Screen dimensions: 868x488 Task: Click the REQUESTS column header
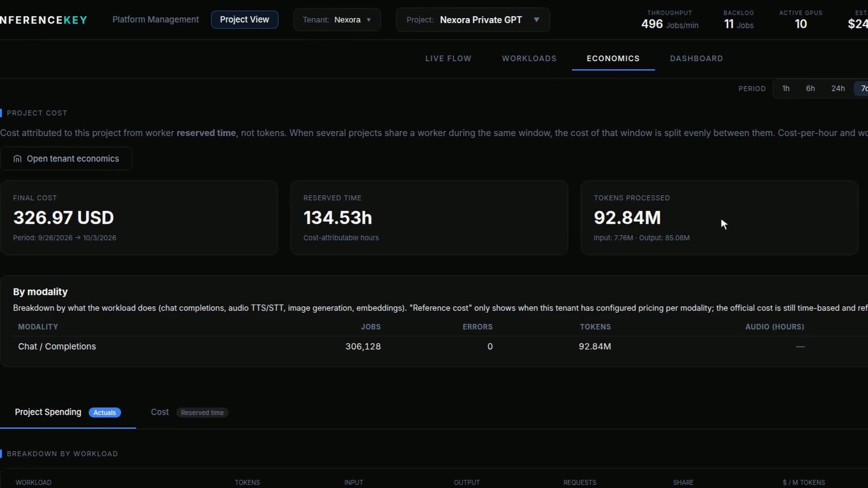coord(579,483)
